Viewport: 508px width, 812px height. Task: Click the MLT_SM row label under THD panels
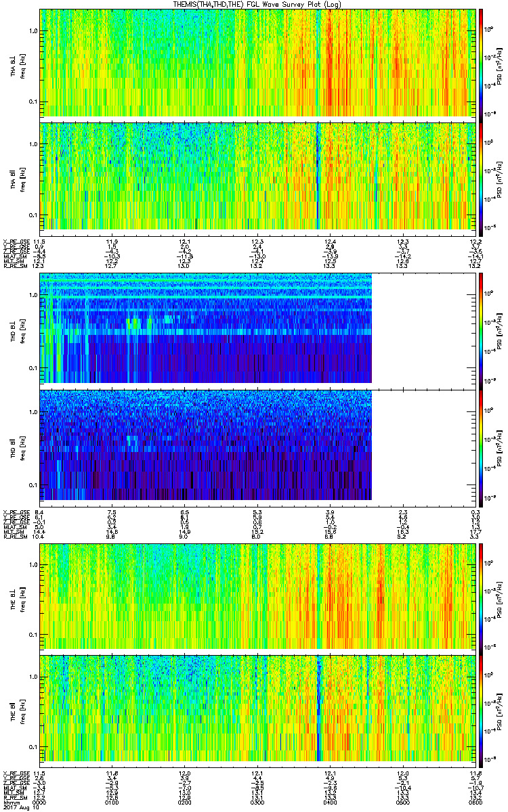(14, 533)
